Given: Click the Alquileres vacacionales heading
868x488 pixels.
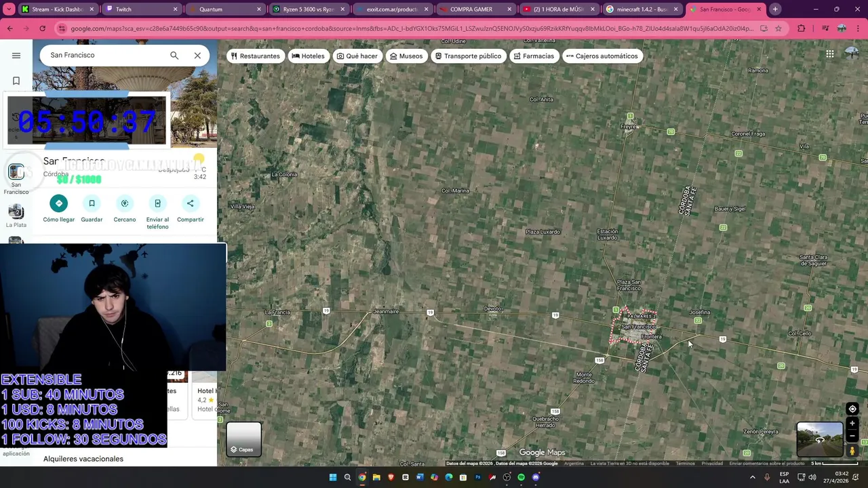Looking at the screenshot, I should tap(83, 459).
